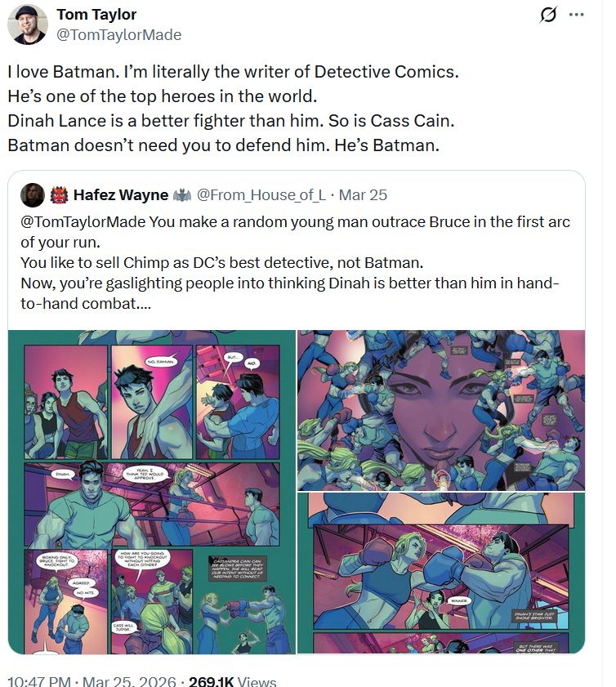Open the top-right comic splash image
The width and height of the screenshot is (616, 687).
click(x=441, y=410)
